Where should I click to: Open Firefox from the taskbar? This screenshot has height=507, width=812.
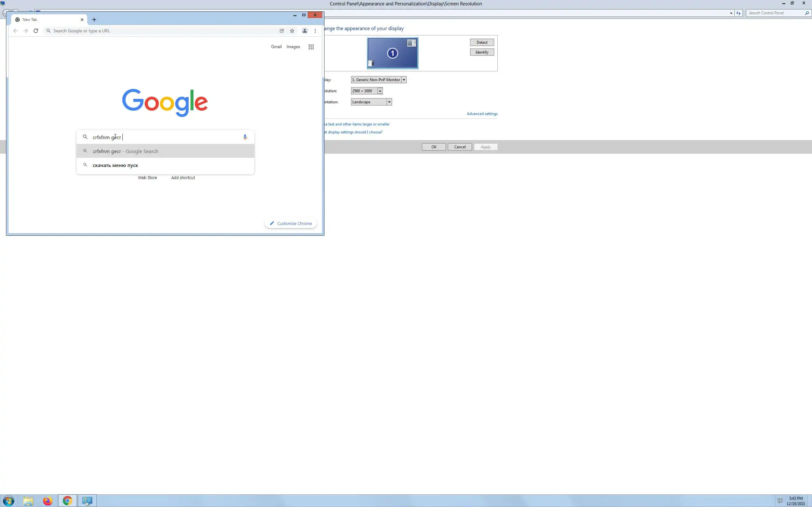(x=48, y=501)
